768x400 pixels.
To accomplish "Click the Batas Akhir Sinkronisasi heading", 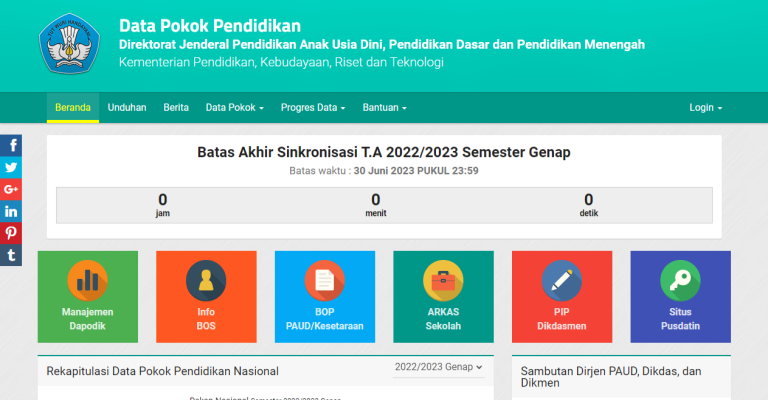I will (x=384, y=152).
